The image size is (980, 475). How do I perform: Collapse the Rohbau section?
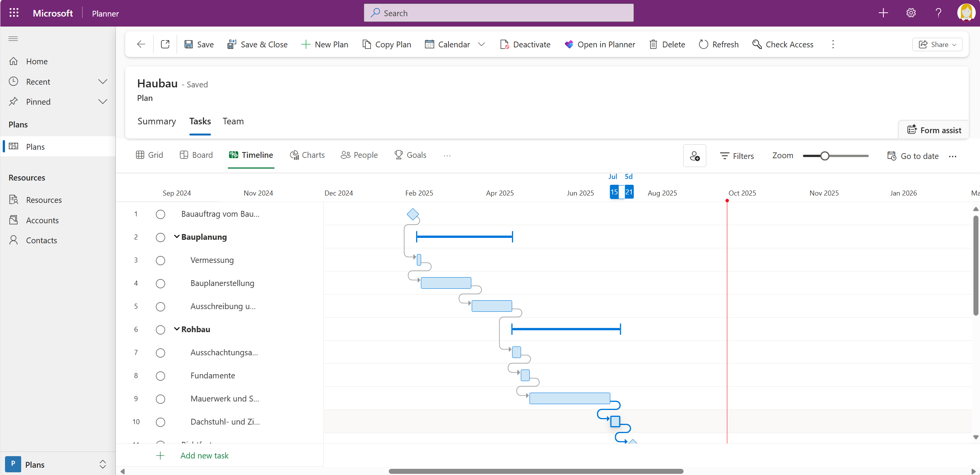(177, 329)
